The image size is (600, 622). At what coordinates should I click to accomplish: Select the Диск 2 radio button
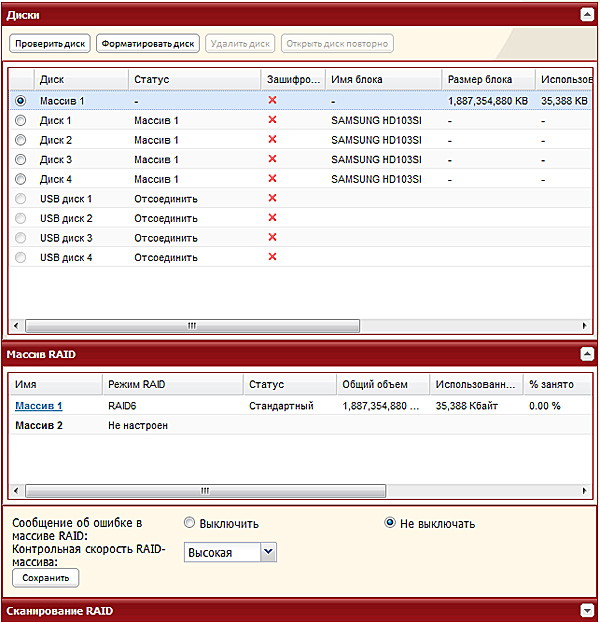tap(21, 140)
